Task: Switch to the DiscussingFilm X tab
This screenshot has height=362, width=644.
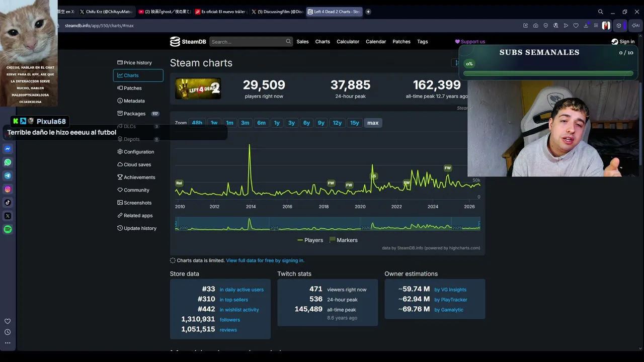Action: click(x=277, y=12)
